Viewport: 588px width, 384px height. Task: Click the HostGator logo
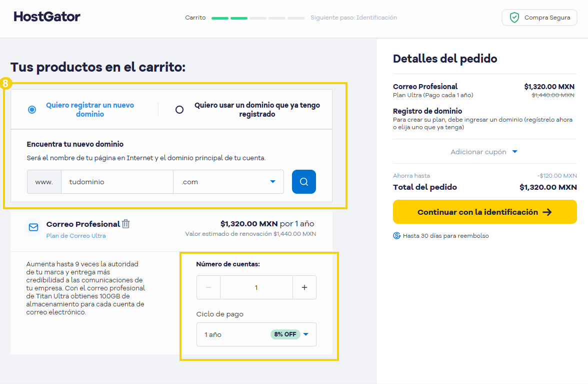point(47,17)
